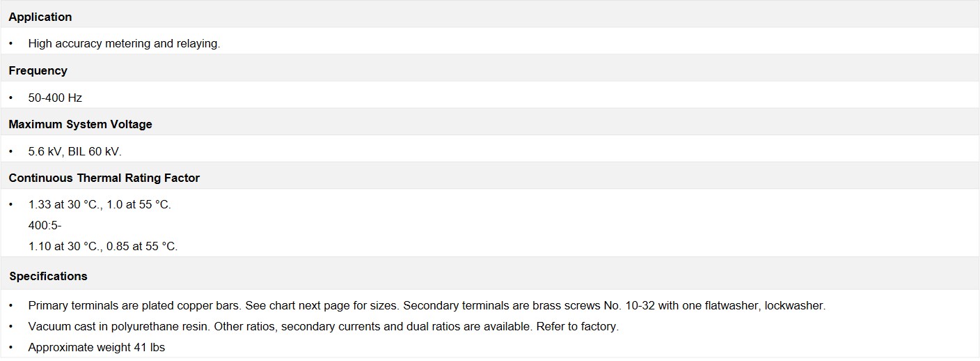980x361 pixels.
Task: Click the High accuracy metering text
Action: coord(124,43)
